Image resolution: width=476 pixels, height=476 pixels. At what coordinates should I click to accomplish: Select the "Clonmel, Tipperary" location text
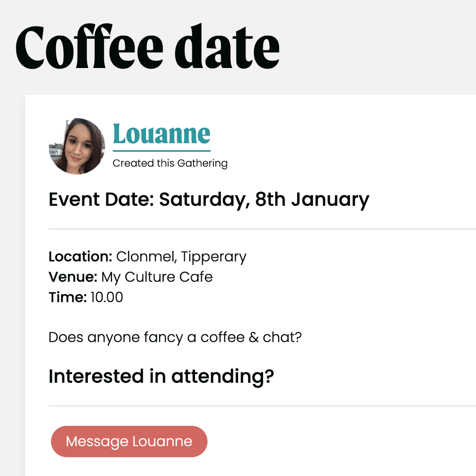tap(181, 257)
